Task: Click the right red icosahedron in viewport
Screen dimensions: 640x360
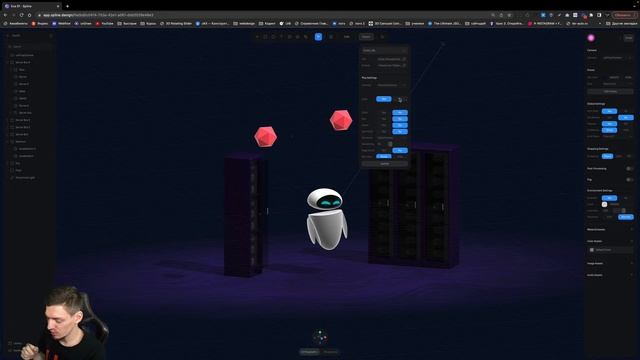Action: [x=341, y=120]
